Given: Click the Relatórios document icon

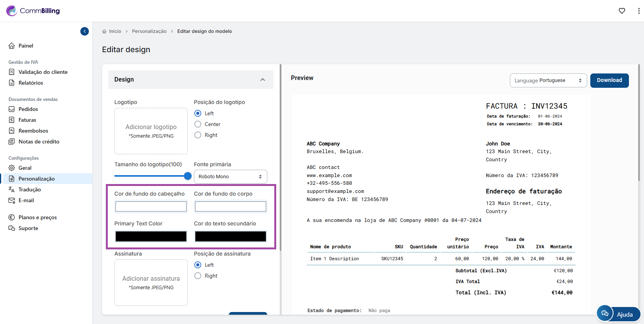Looking at the screenshot, I should pyautogui.click(x=12, y=83).
